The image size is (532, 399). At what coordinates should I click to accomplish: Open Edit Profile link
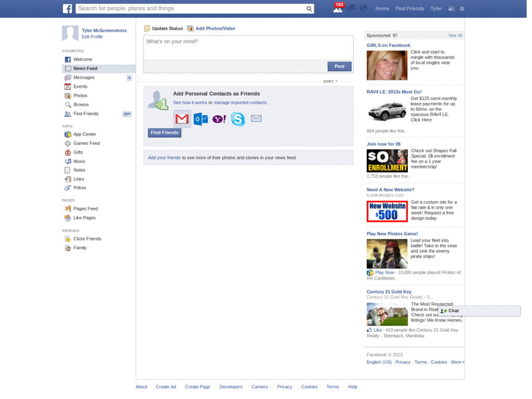point(92,37)
